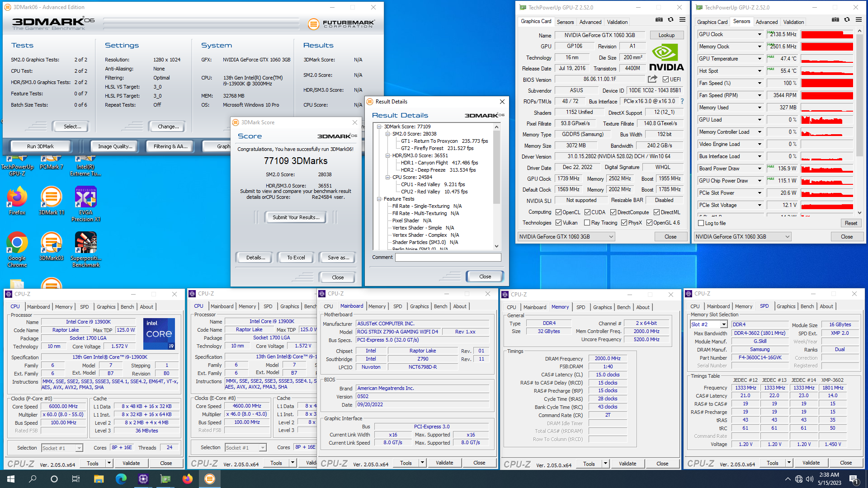
Task: Enable the Log to file checkbox
Action: 701,223
